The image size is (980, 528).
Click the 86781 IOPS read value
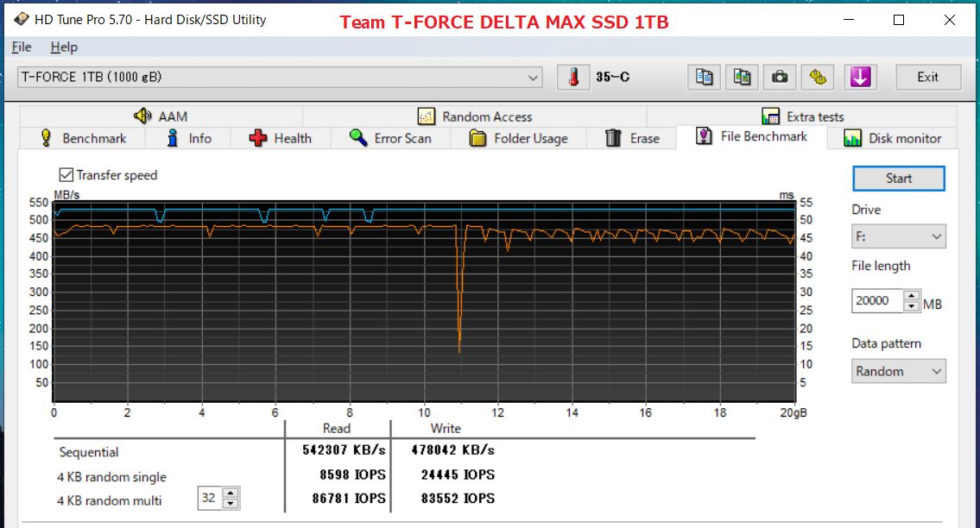(349, 498)
